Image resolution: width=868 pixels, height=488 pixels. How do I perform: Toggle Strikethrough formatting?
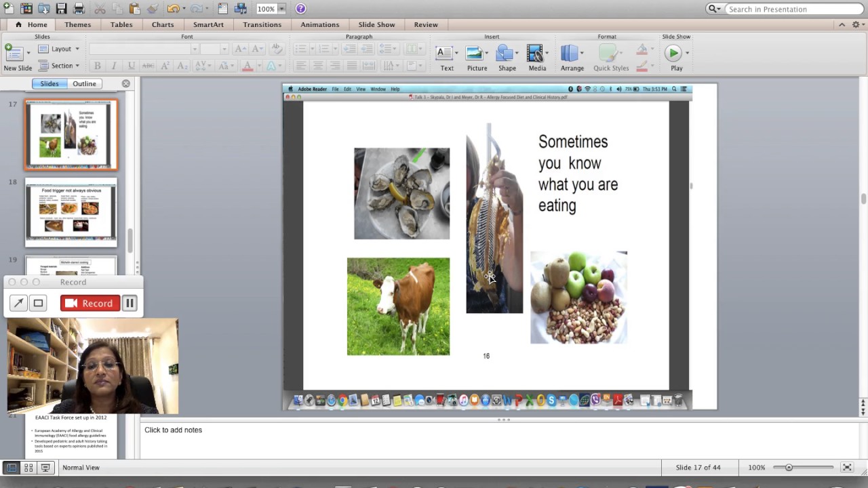pos(148,66)
